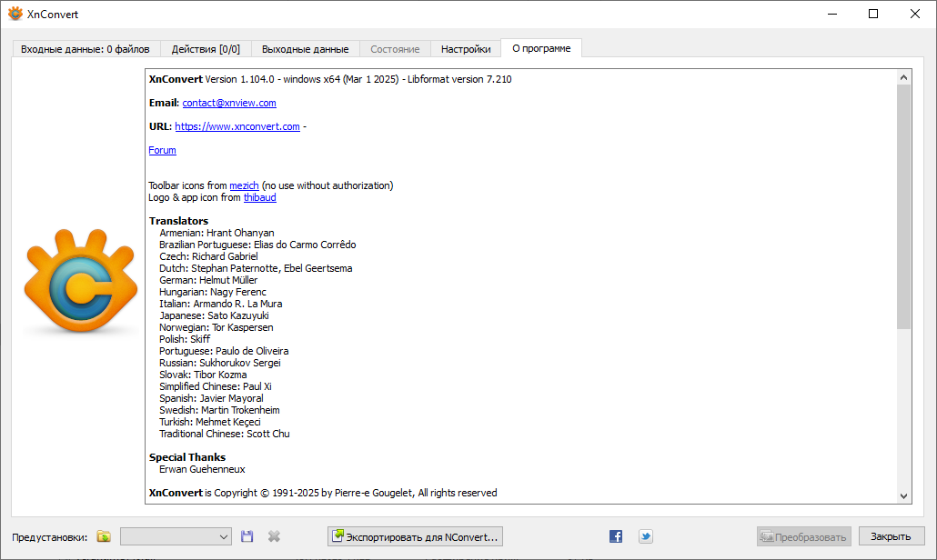Click the Dutch translators line

[256, 269]
